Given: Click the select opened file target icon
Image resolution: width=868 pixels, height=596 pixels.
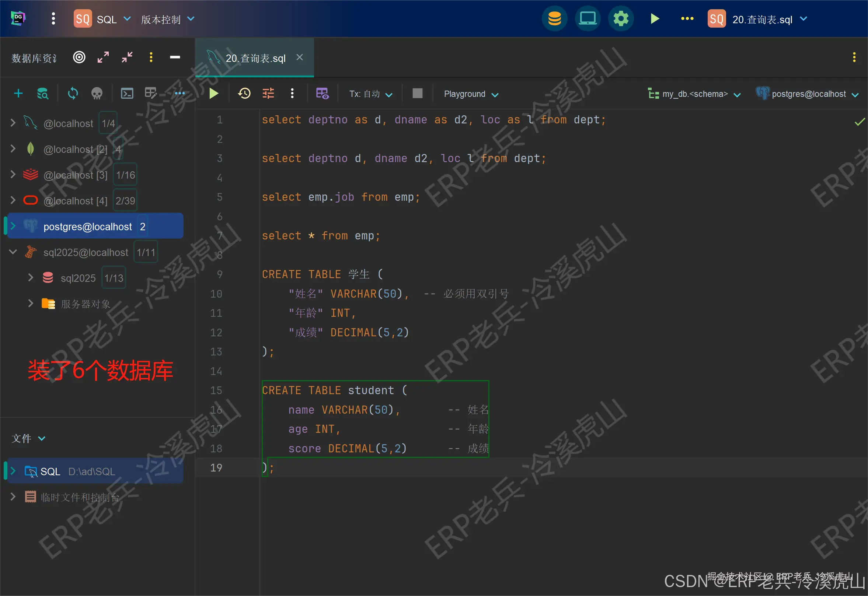Looking at the screenshot, I should pos(79,57).
